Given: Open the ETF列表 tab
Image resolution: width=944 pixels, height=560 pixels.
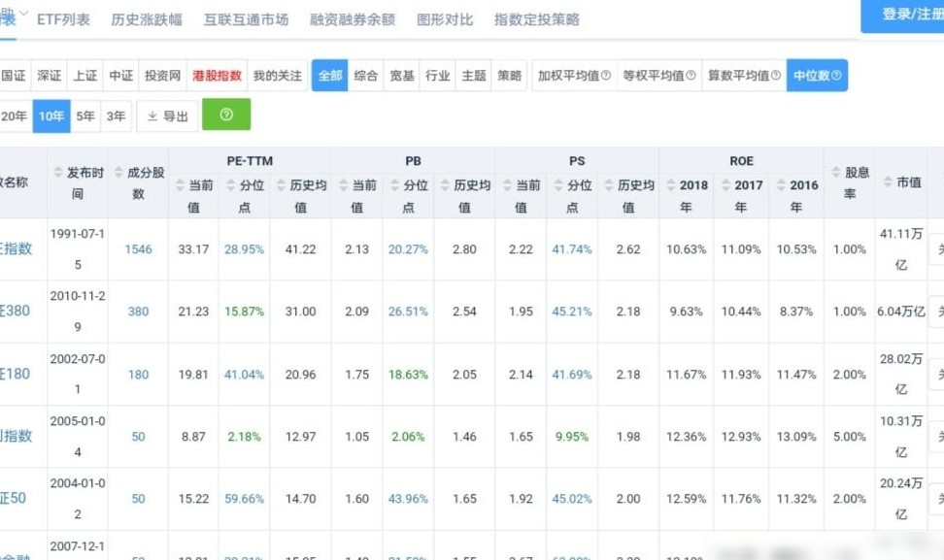Looking at the screenshot, I should coord(63,19).
